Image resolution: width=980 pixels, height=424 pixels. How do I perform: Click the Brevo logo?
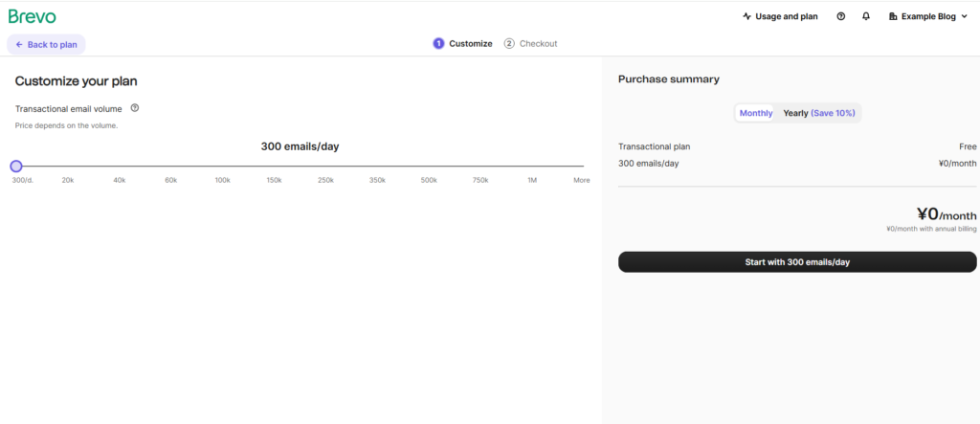(x=33, y=16)
